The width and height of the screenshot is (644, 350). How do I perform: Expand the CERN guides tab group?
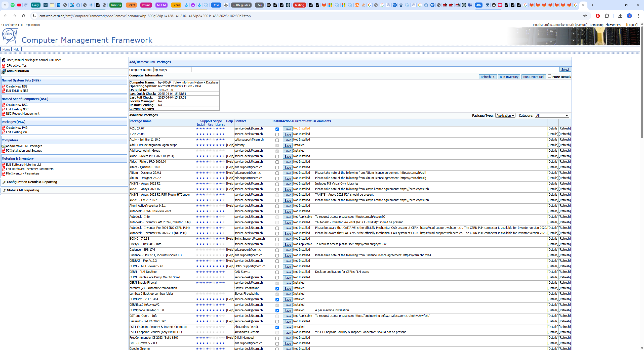pos(241,5)
